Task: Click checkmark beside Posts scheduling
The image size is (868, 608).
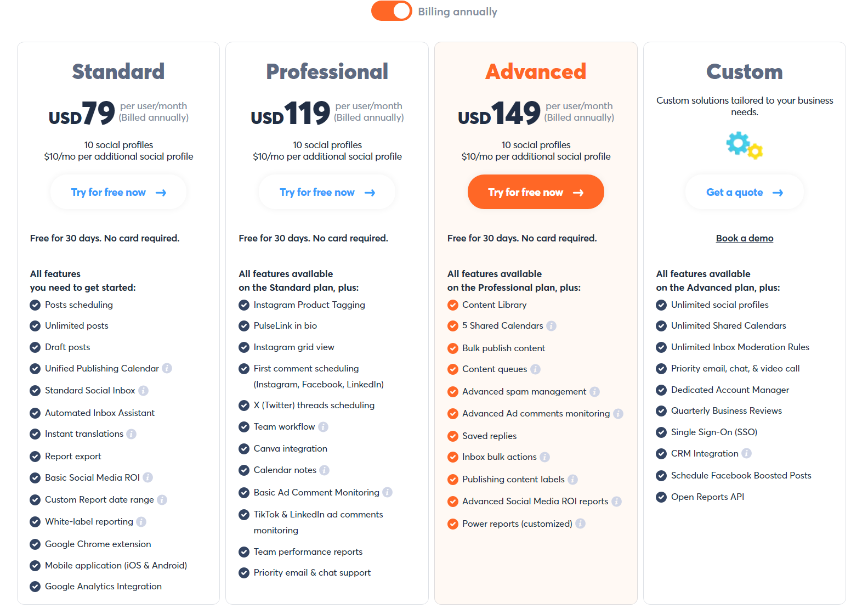Action: coord(35,305)
